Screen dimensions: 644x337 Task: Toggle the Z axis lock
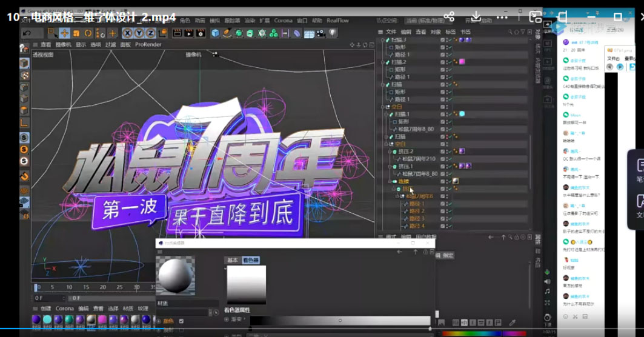(151, 33)
